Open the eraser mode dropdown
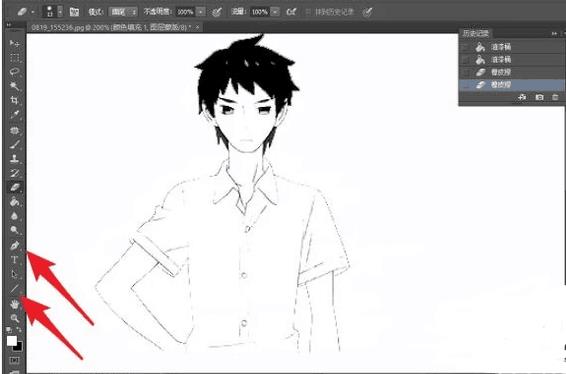This screenshot has width=566, height=374. [x=123, y=12]
